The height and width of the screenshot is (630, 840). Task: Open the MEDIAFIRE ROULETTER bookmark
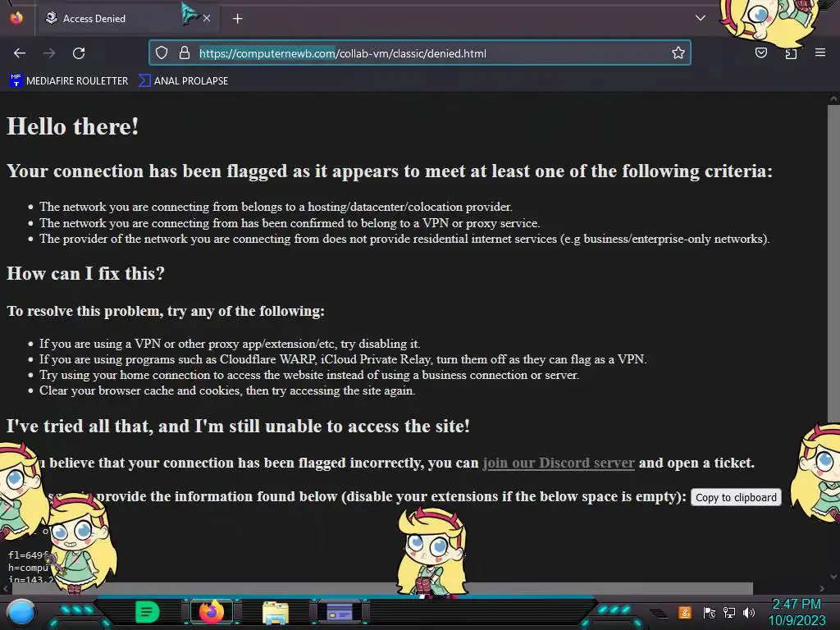[x=69, y=81]
